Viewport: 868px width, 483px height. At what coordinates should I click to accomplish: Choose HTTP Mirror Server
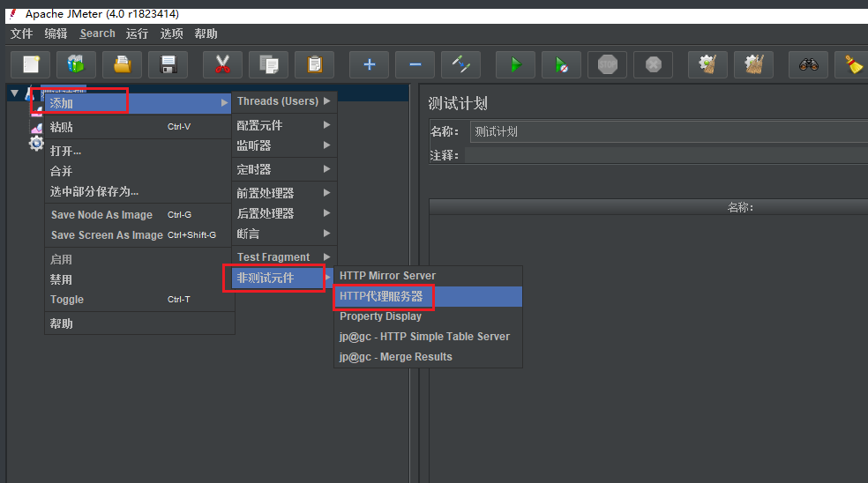429,276
